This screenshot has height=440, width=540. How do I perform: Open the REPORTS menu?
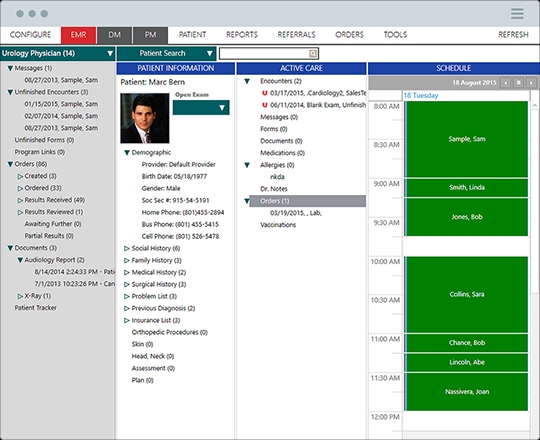tap(242, 35)
